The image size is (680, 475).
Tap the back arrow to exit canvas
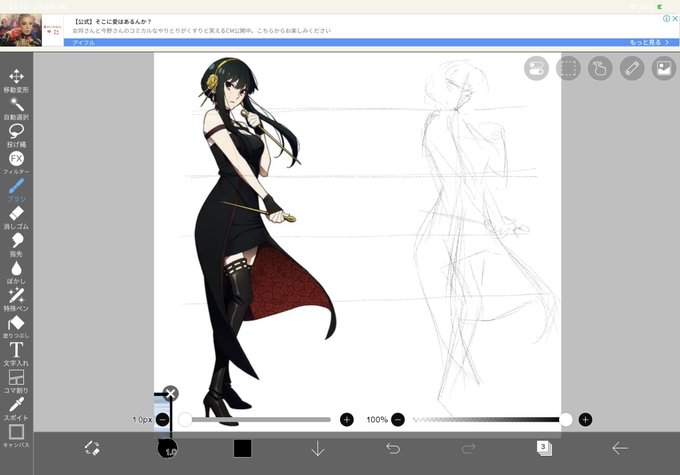620,448
